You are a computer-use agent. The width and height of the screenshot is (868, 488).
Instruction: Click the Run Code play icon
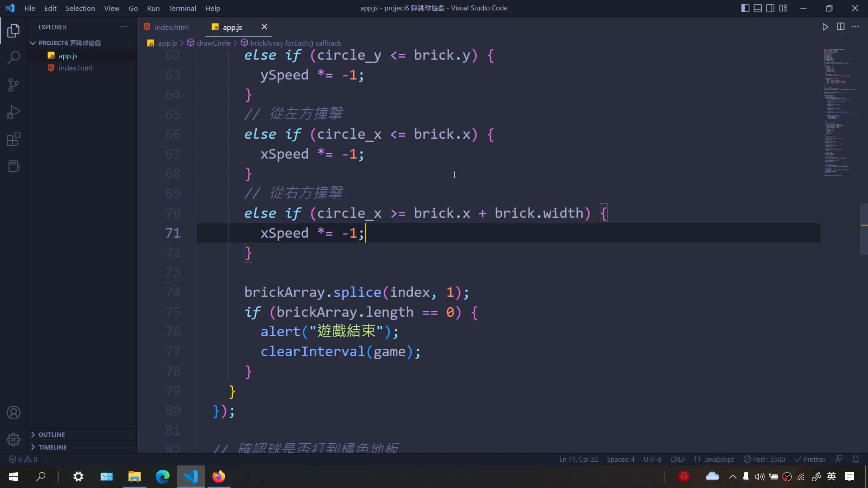[825, 27]
